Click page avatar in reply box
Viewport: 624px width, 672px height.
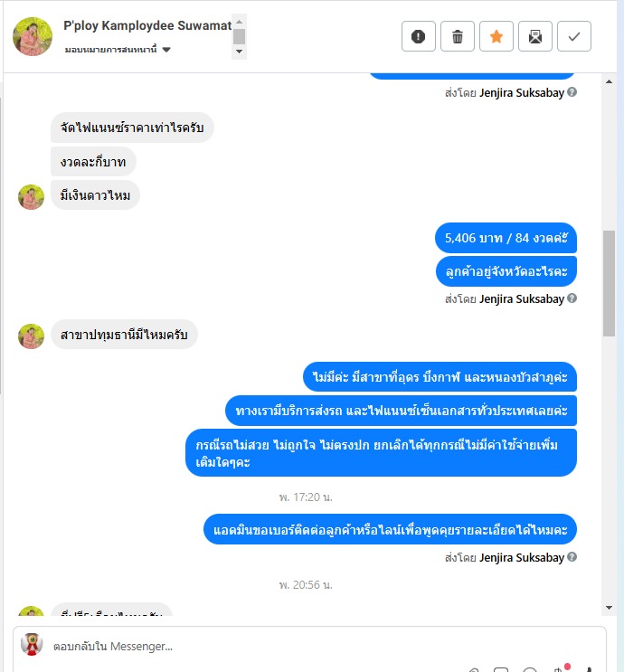[32, 644]
